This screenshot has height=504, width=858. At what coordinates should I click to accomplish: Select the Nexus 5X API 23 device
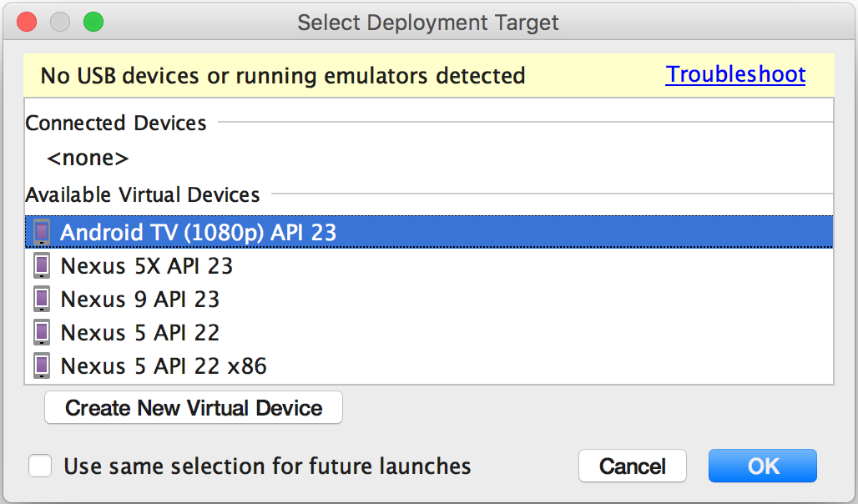tap(146, 265)
